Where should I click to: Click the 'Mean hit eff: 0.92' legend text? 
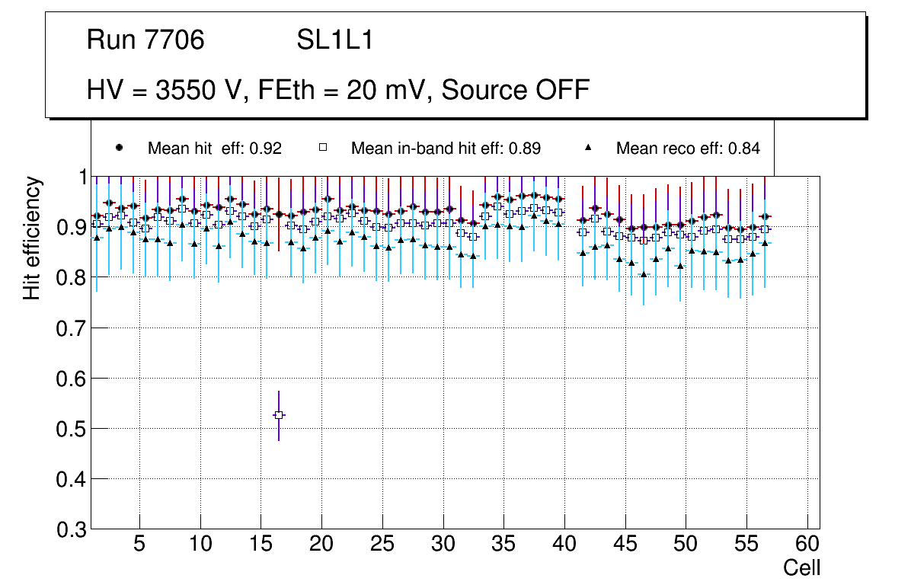tap(215, 149)
